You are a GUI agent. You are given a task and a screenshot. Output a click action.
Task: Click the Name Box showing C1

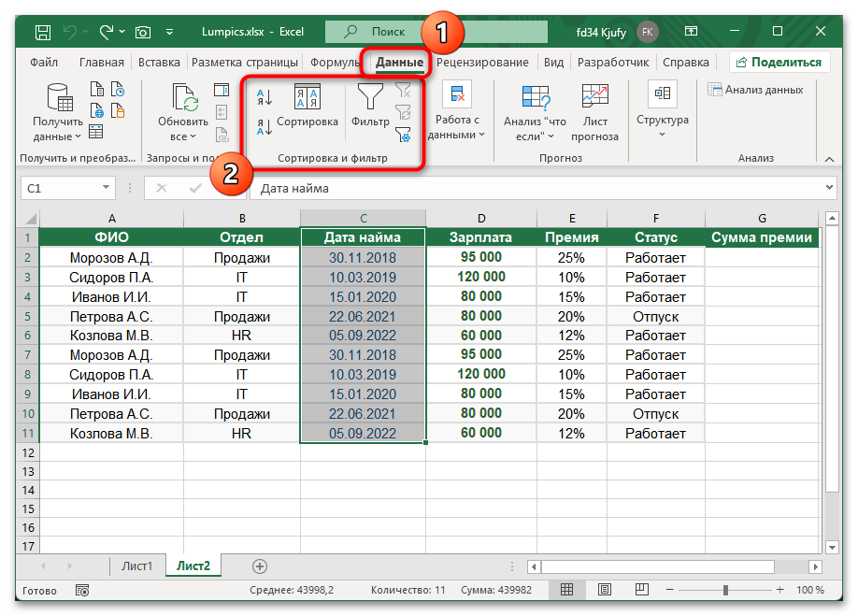(x=65, y=188)
